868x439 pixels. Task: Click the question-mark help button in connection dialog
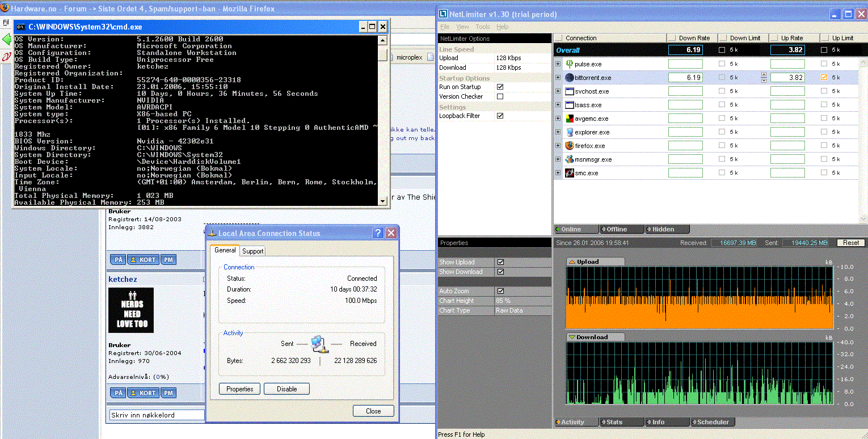(x=378, y=233)
